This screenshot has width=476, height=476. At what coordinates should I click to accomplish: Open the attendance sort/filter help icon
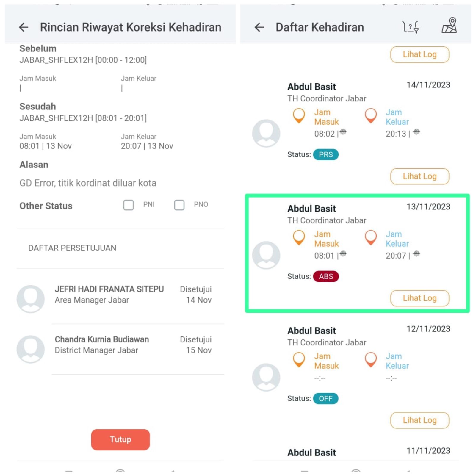tap(411, 27)
